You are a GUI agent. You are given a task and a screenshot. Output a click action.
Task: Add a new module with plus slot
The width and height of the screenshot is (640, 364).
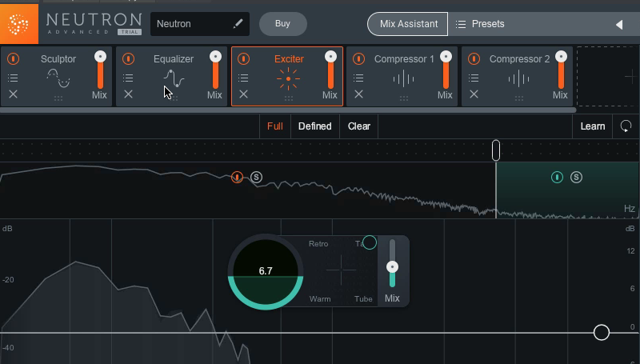click(608, 76)
